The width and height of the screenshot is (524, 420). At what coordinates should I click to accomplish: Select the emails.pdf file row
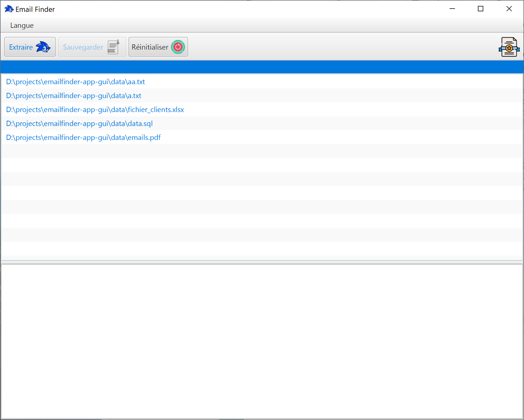(262, 137)
